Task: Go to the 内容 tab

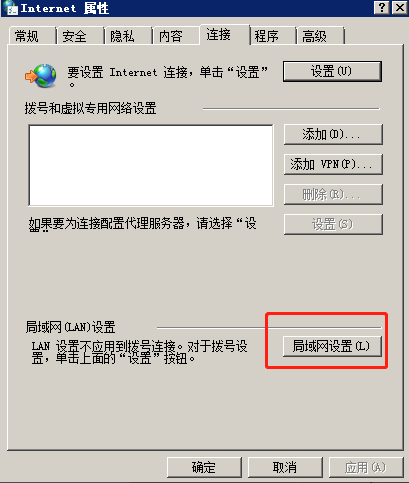Action: click(x=176, y=36)
